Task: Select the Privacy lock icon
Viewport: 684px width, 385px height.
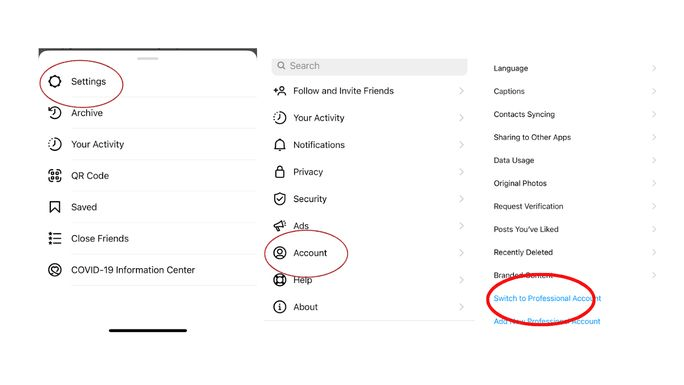Action: [x=280, y=172]
